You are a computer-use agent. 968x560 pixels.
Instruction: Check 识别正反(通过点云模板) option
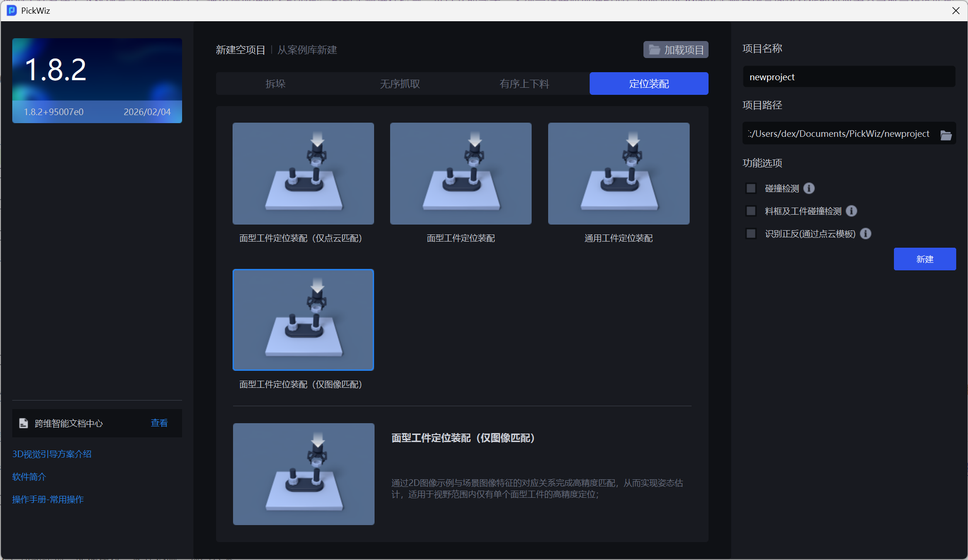751,234
